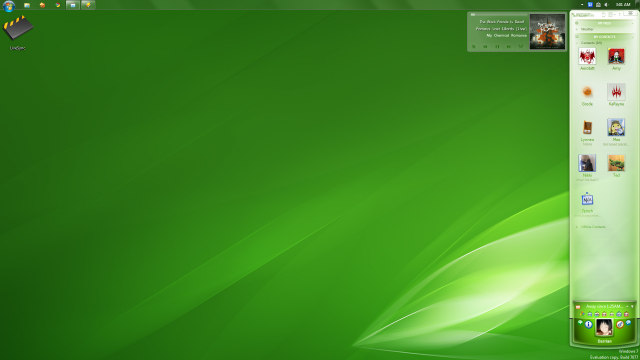The width and height of the screenshot is (640, 360).
Task: Click the album cover art thumbnail
Action: [547, 31]
